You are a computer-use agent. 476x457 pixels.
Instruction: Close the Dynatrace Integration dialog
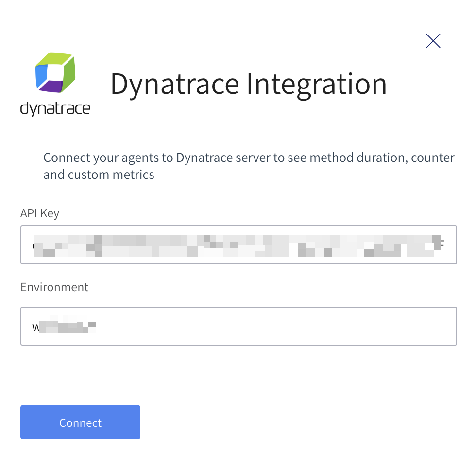pyautogui.click(x=433, y=41)
